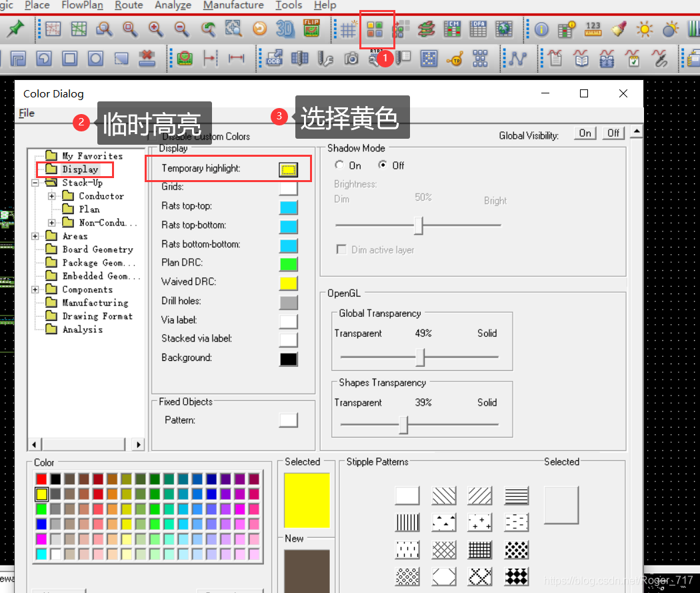The image size is (700, 593).
Task: Enable the Dim active layer checkbox
Action: [x=341, y=249]
